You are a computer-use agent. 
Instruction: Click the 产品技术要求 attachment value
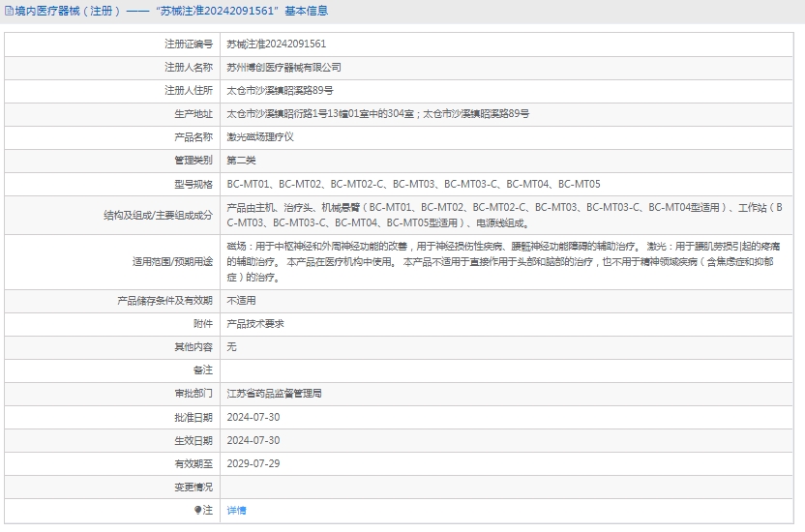[255, 324]
